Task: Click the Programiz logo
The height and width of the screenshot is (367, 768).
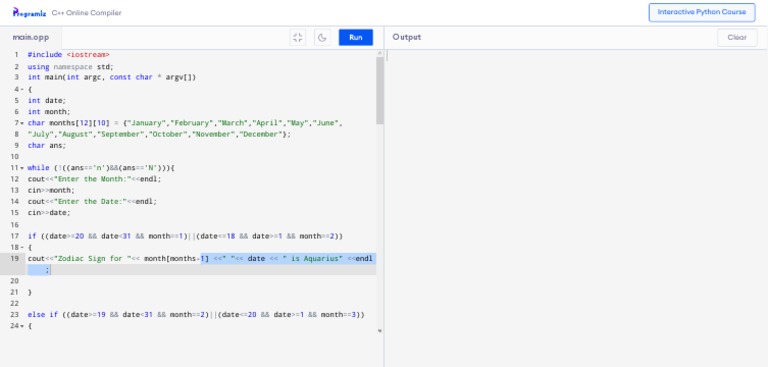Action: 29,12
